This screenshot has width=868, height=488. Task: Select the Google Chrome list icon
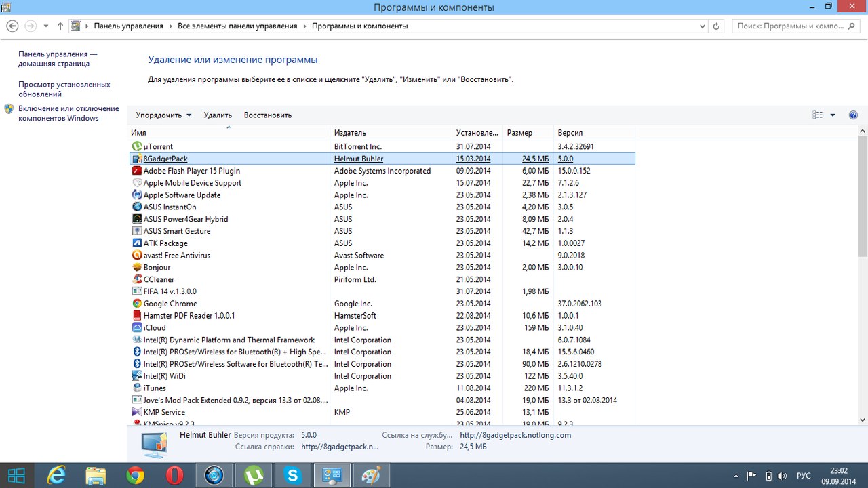pyautogui.click(x=137, y=304)
